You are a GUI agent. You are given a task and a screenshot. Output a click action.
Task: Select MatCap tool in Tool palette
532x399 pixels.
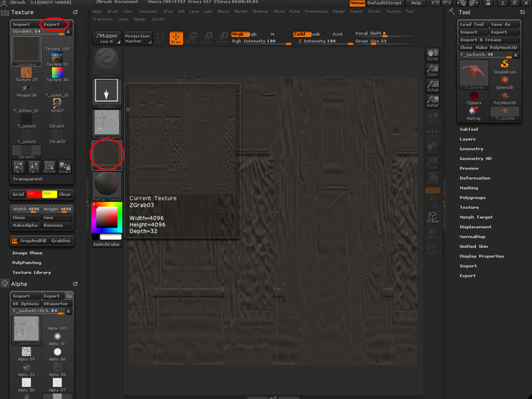click(x=473, y=113)
